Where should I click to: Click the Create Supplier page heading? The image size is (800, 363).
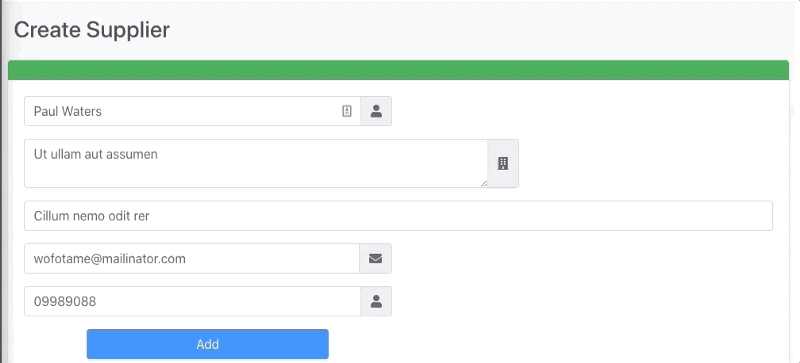92,30
